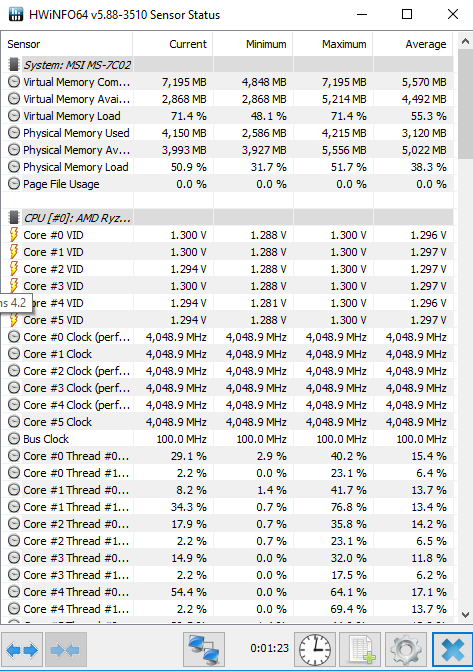Select the Core #0 VID lightning icon
This screenshot has width=473, height=671.
[x=14, y=235]
